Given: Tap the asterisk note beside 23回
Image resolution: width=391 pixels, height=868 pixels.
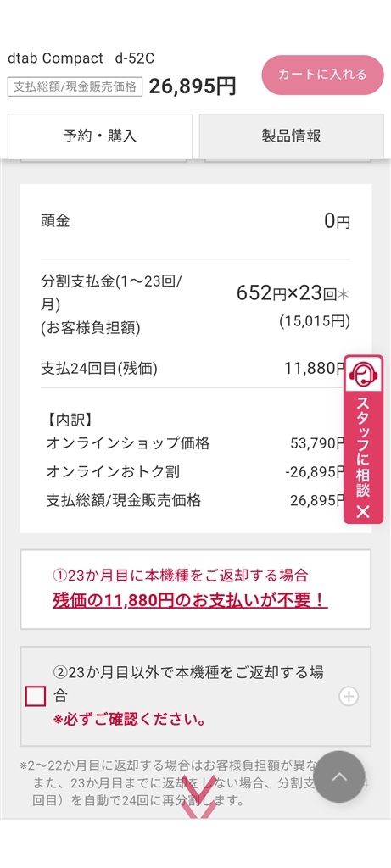Looking at the screenshot, I should point(344,294).
